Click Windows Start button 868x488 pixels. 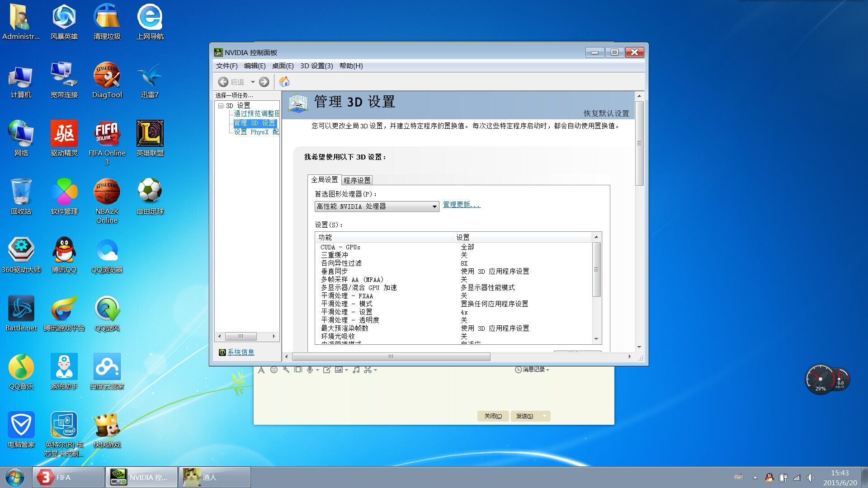point(15,477)
